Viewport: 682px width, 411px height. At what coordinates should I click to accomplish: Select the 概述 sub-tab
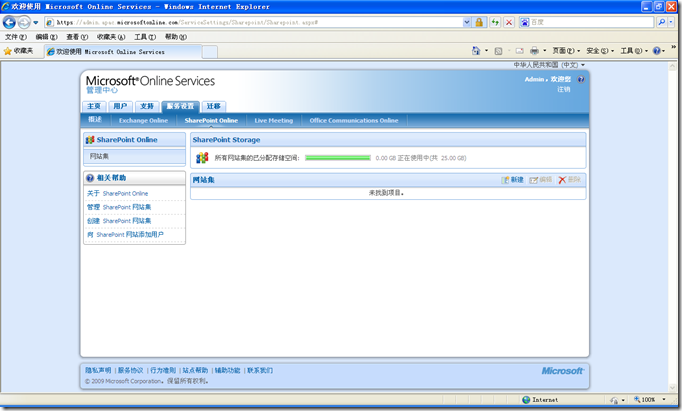(x=95, y=120)
